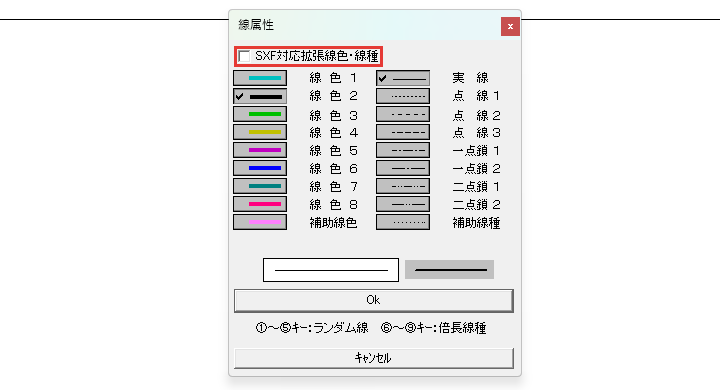Click the 点線 2 label text
Image resolution: width=720 pixels, height=390 pixels.
(x=476, y=115)
